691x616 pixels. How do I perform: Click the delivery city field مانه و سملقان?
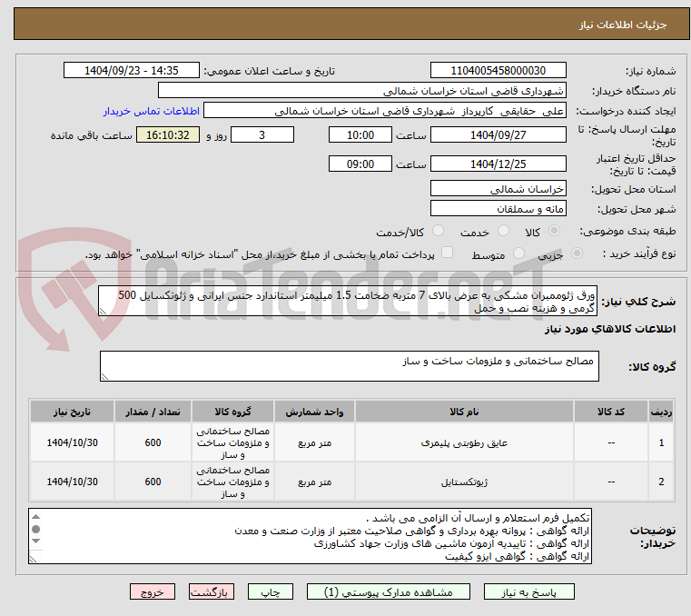[x=498, y=209]
